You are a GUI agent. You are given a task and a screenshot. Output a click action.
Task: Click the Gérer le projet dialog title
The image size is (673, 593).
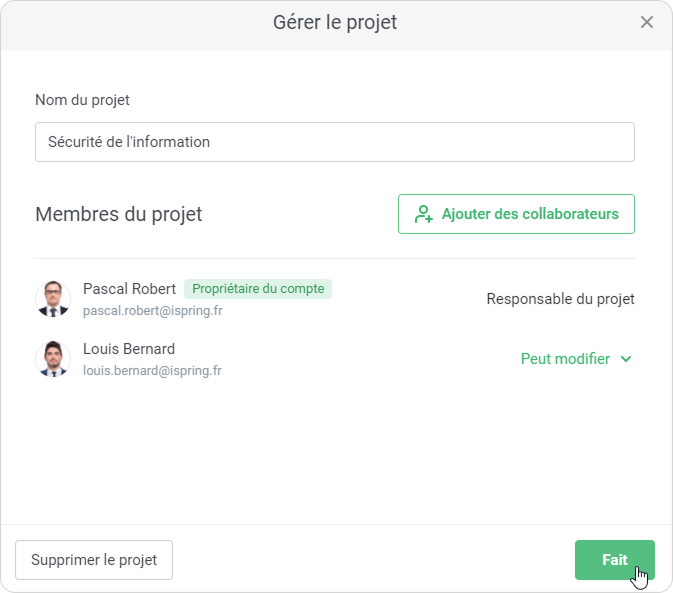335,22
